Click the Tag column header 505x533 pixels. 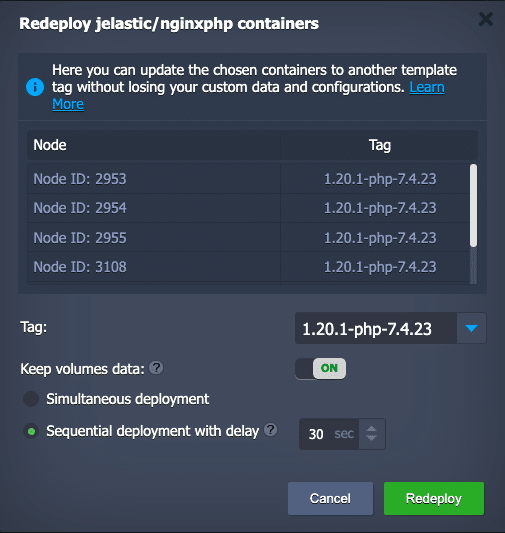[379, 145]
